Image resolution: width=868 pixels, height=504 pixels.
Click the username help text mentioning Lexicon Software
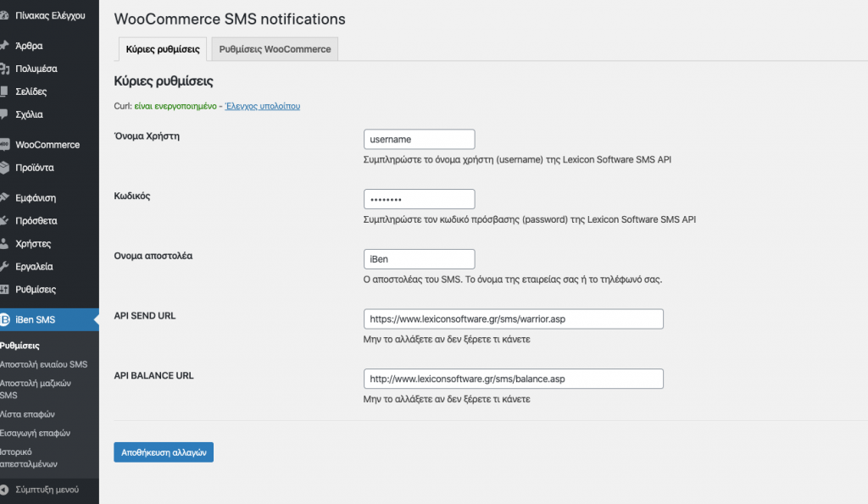pos(518,160)
